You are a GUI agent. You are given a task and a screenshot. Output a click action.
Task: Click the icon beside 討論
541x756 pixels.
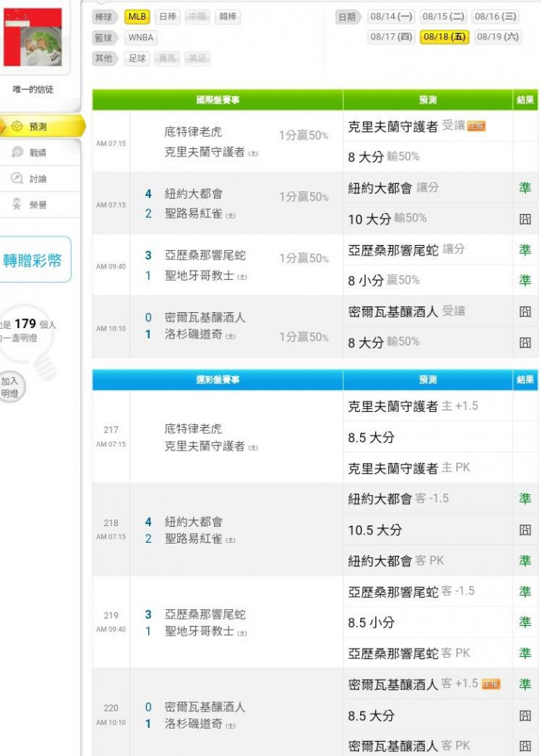17,178
